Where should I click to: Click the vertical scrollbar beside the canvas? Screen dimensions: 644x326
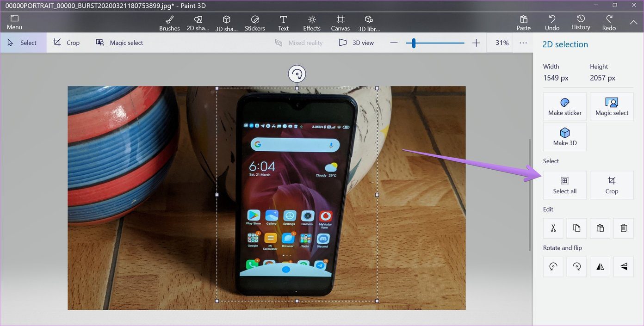pos(530,195)
